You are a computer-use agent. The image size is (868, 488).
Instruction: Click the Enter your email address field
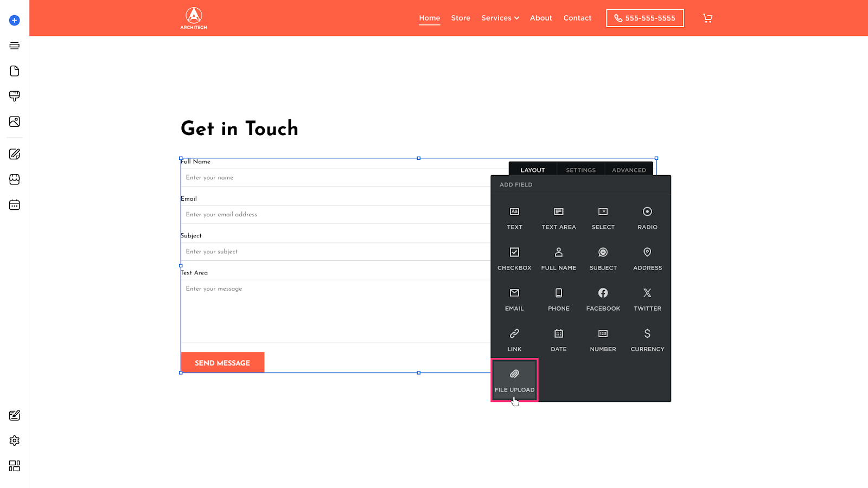pyautogui.click(x=336, y=215)
